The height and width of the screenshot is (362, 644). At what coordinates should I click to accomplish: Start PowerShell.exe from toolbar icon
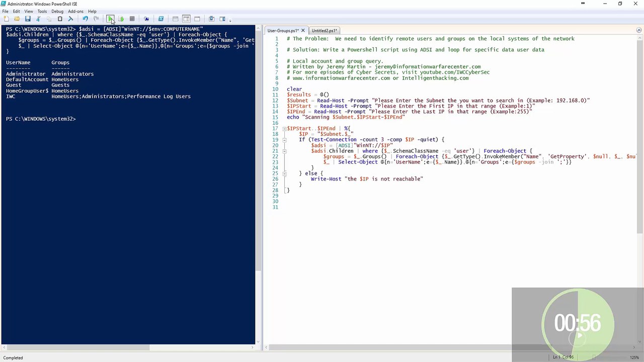pos(161,19)
